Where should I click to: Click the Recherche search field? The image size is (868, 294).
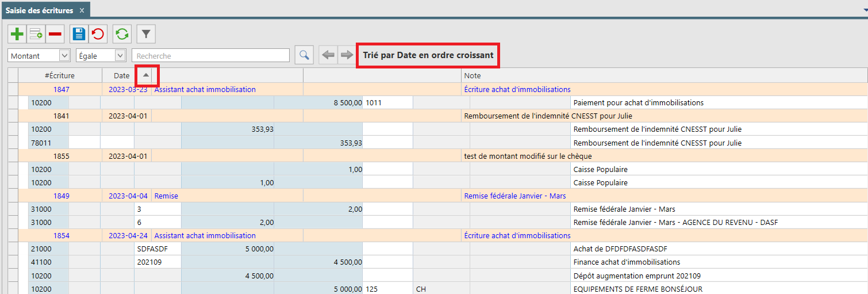(x=210, y=56)
